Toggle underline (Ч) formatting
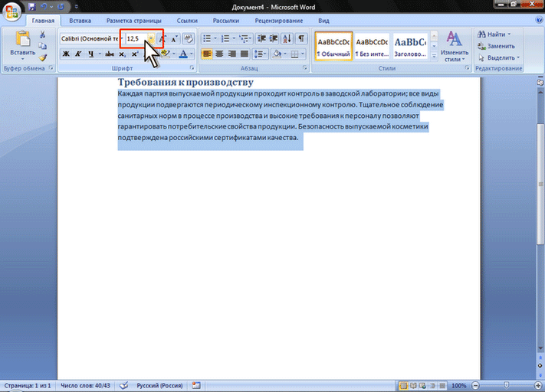The image size is (545, 392). (x=90, y=54)
